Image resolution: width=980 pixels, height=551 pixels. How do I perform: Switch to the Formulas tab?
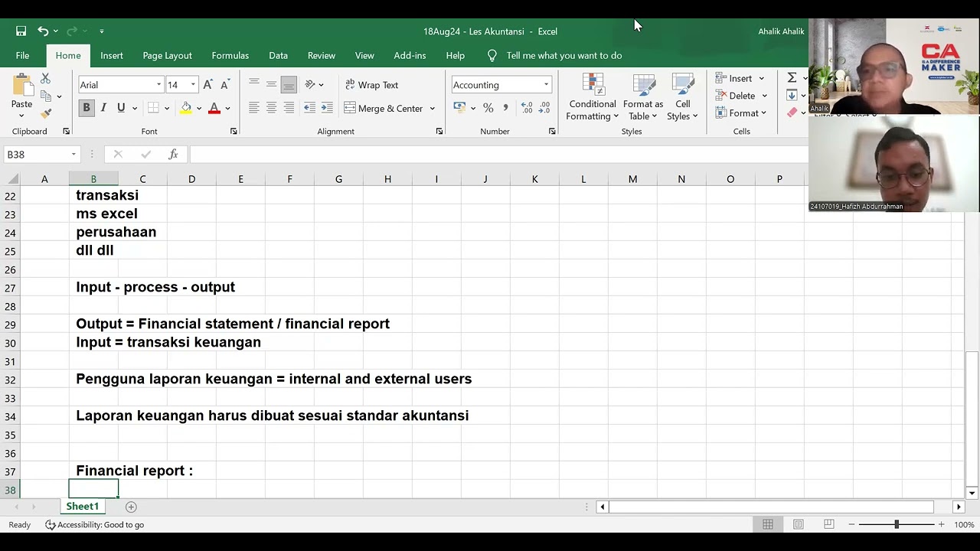(x=230, y=55)
